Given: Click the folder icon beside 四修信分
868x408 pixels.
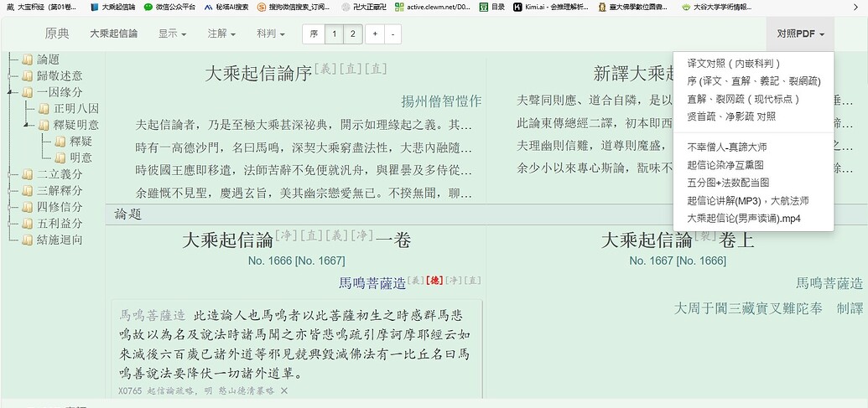Looking at the screenshot, I should 27,207.
